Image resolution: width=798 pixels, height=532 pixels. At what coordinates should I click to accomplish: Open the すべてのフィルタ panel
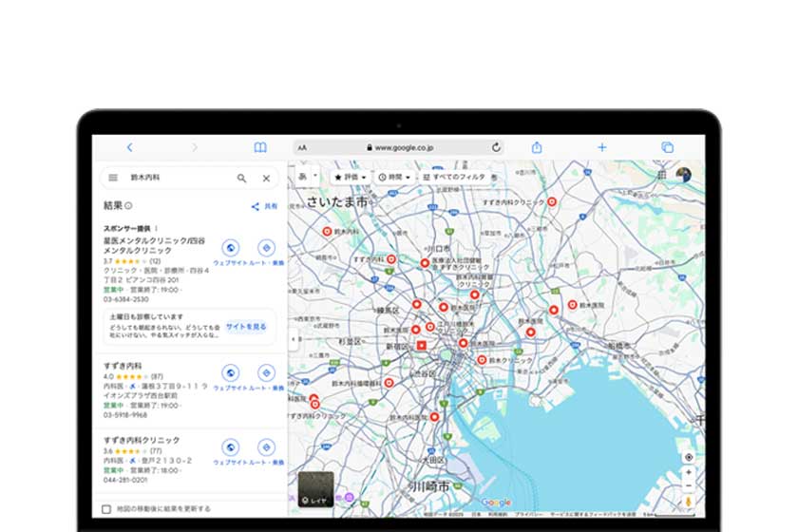tap(456, 178)
